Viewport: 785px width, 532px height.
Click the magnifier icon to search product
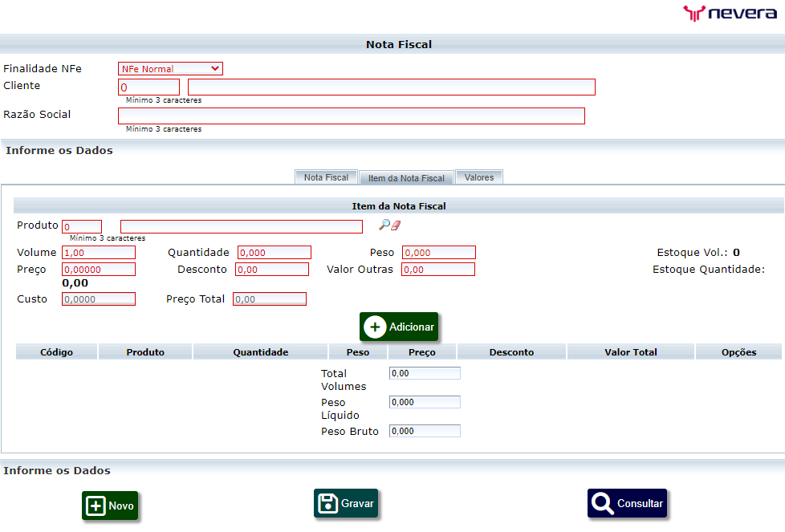[x=384, y=225]
